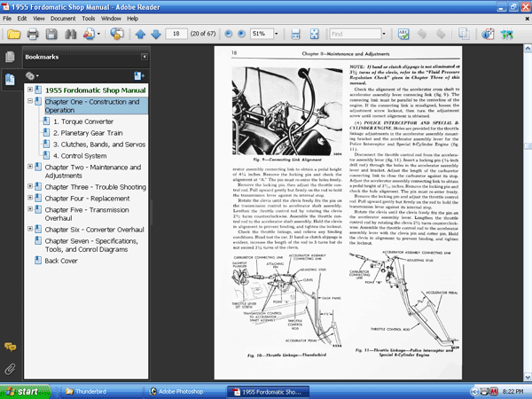
Task: Open the View menu
Action: [38, 17]
